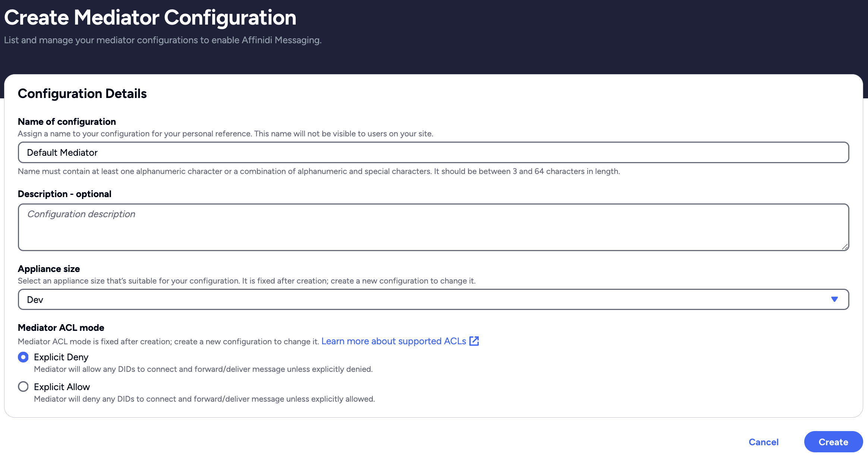
Task: Click the Configuration Details heading
Action: [x=82, y=94]
